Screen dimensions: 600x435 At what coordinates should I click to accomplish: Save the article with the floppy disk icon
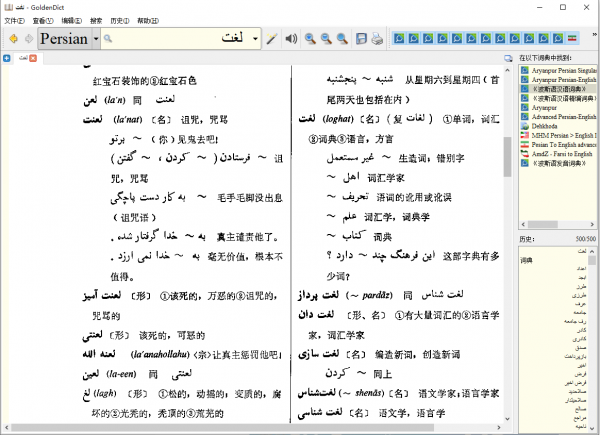pos(361,39)
